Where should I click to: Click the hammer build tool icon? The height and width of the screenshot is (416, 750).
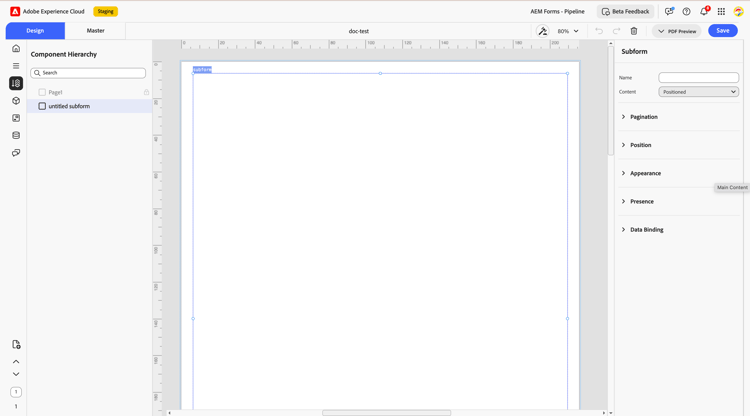(542, 31)
